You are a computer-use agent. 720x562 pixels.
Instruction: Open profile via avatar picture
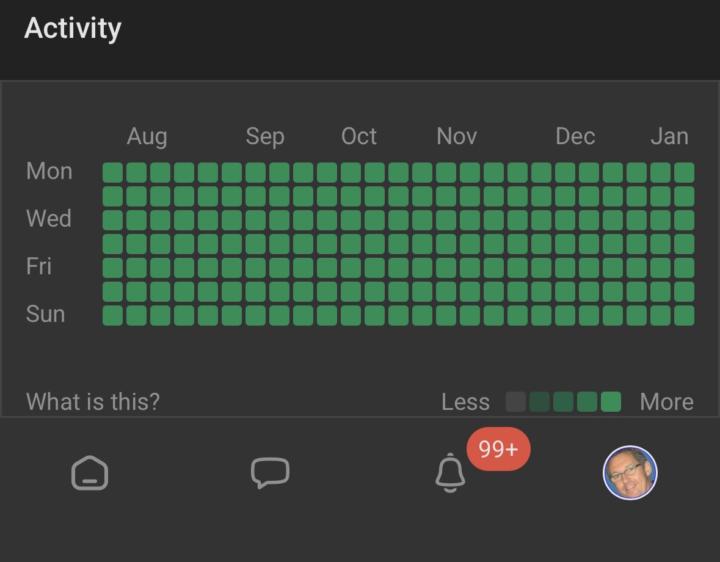coord(630,472)
